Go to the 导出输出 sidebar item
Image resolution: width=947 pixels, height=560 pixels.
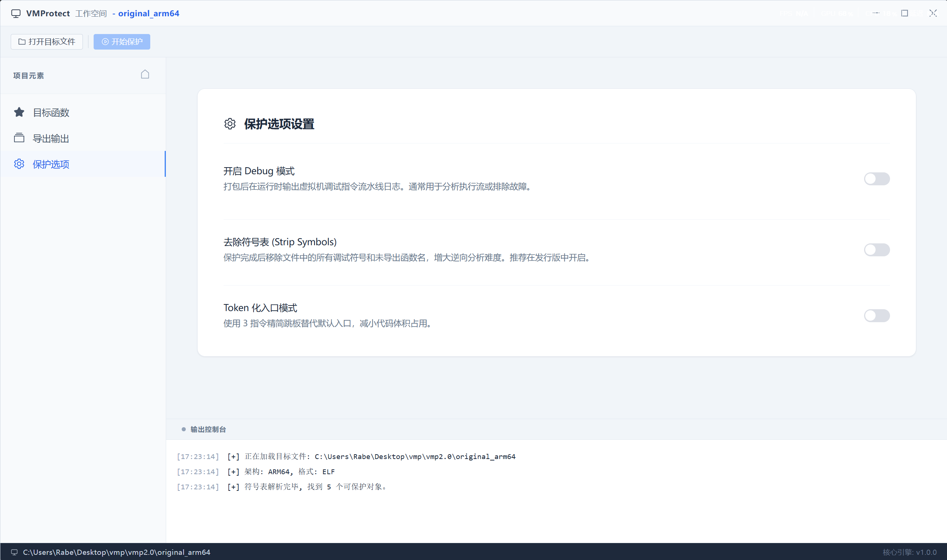(83, 138)
